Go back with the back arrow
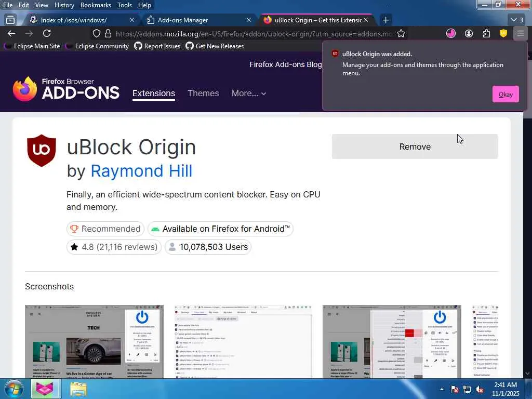The height and width of the screenshot is (399, 532). pyautogui.click(x=11, y=33)
